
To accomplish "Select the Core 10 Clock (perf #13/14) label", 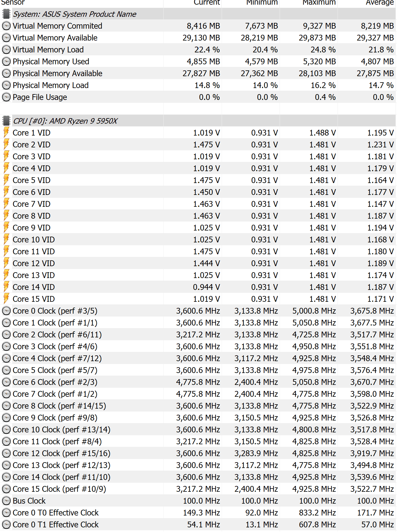I will click(61, 429).
